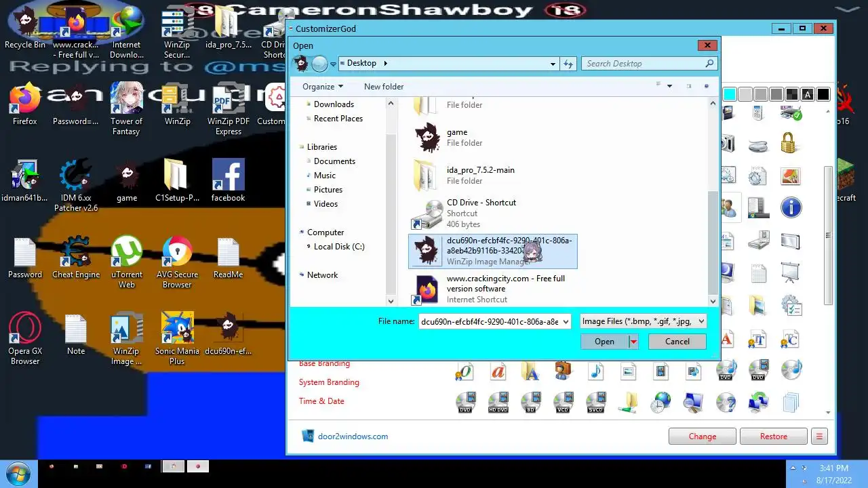This screenshot has height=488, width=868.
Task: Expand the File name combo box dropdown
Action: click(566, 321)
